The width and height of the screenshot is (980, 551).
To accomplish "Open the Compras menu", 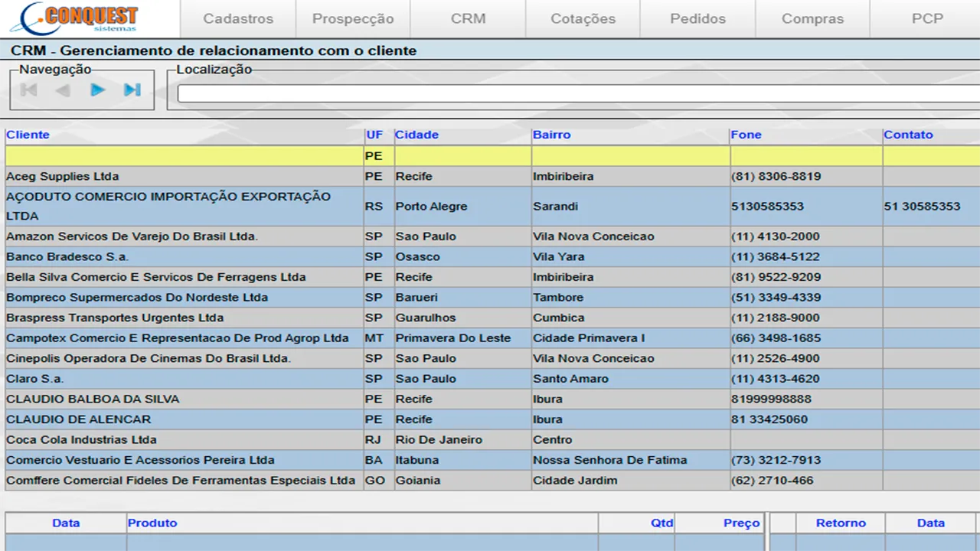I will pos(813,18).
